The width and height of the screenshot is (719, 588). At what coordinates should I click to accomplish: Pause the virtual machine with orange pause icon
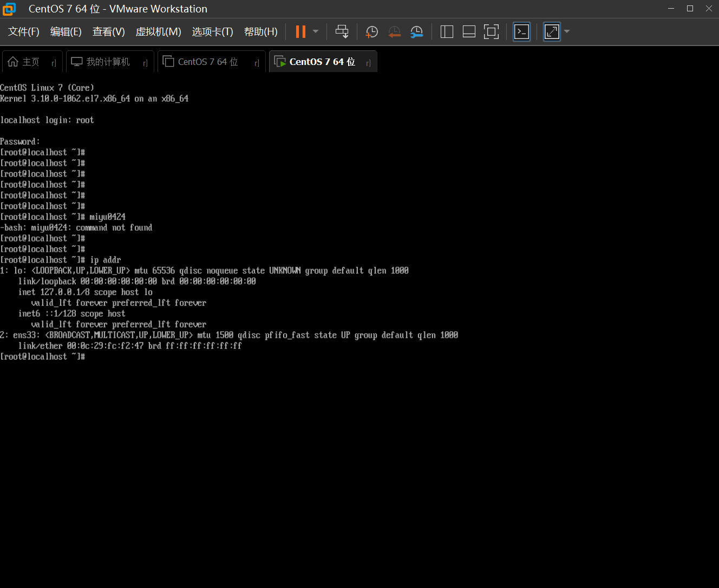point(300,32)
